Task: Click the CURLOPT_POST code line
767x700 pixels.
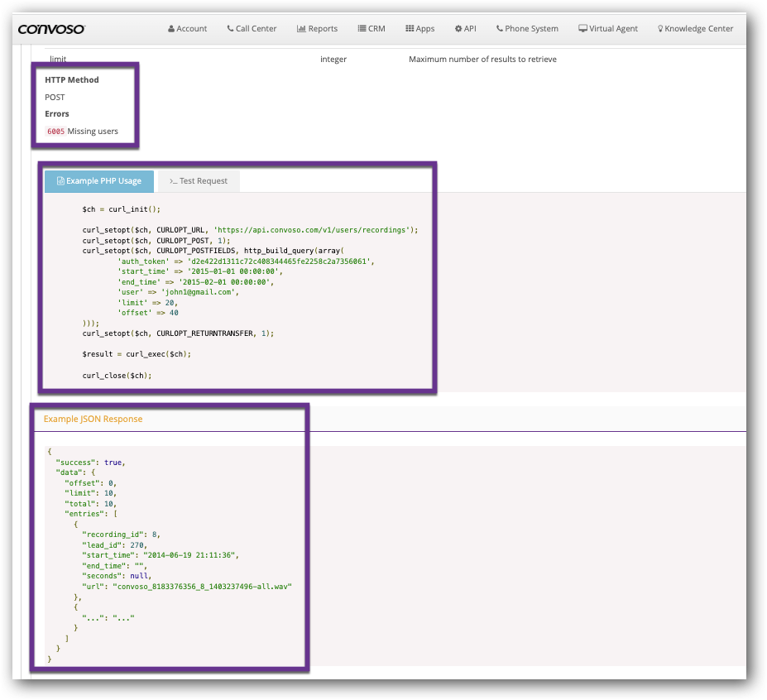Action: coord(156,241)
